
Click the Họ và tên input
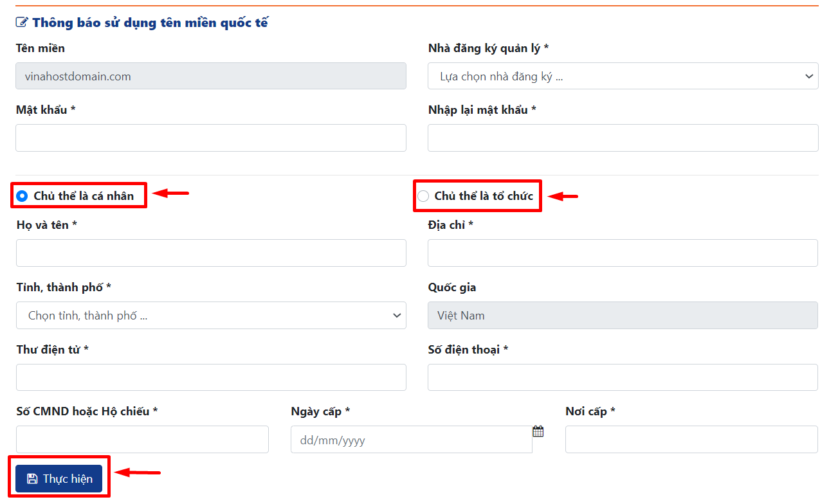pyautogui.click(x=211, y=253)
